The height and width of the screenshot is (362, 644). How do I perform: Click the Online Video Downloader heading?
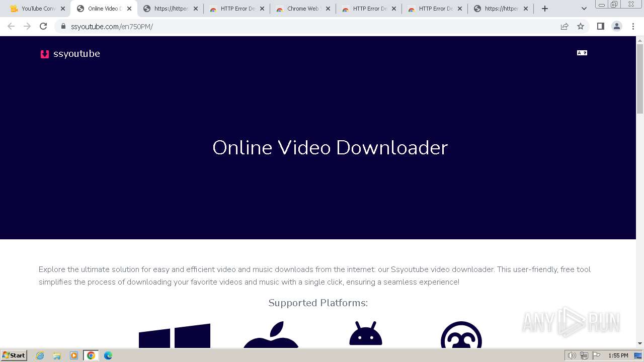(x=330, y=147)
